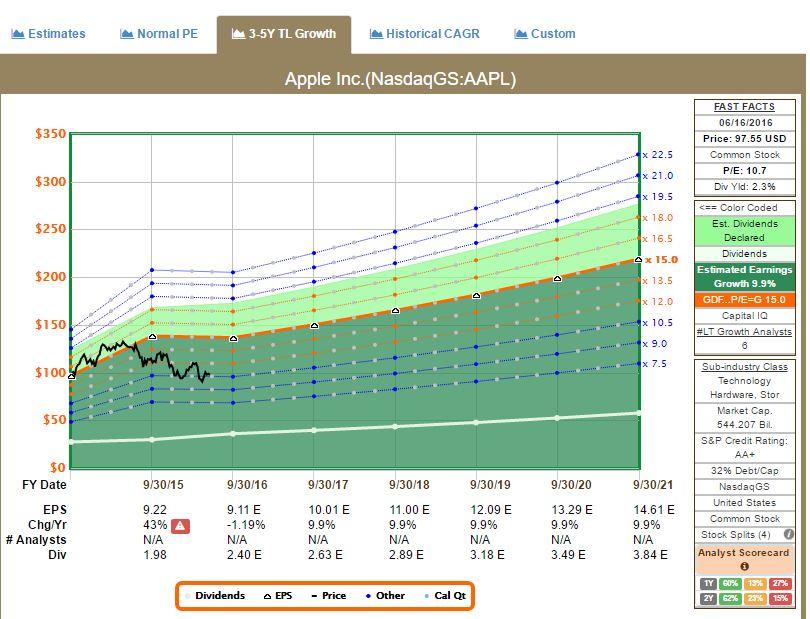Click EPS estimate 10.01 E
Screen dimensions: 810x619
click(x=329, y=510)
